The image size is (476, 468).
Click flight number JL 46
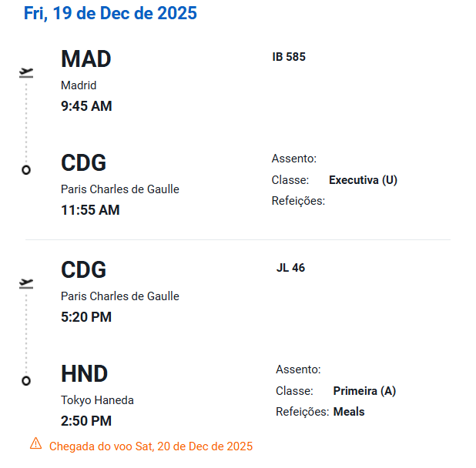click(290, 268)
